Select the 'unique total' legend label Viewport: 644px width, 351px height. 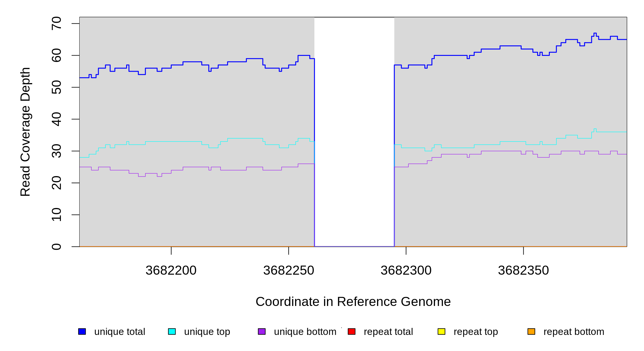point(120,332)
